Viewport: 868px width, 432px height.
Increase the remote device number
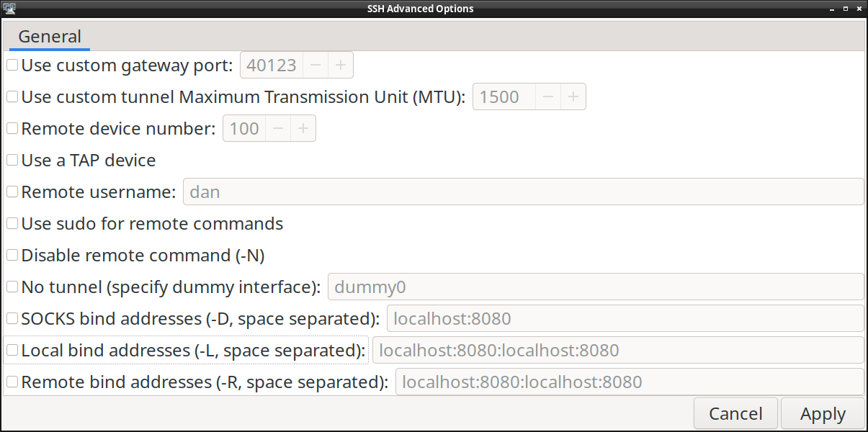pos(303,129)
